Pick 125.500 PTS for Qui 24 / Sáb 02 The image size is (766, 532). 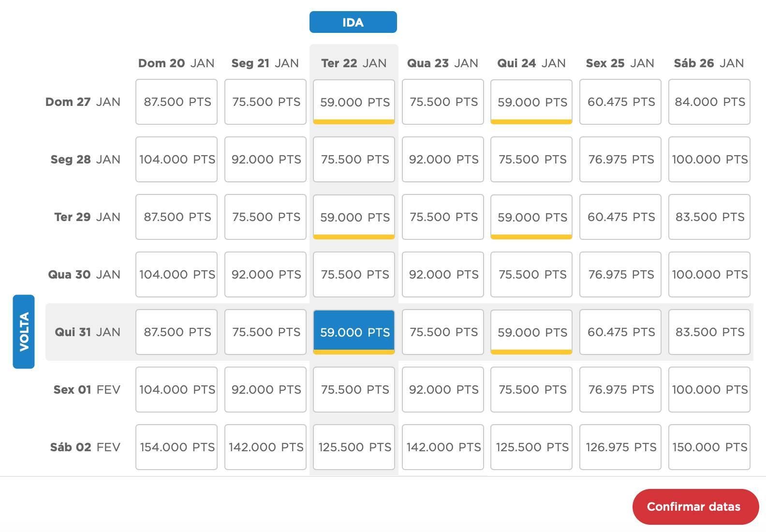click(x=531, y=447)
